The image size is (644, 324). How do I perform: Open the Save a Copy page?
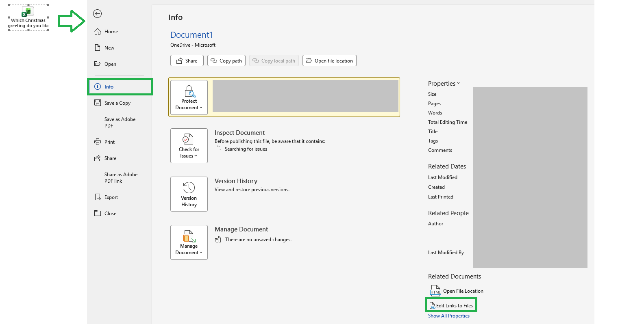pos(117,103)
